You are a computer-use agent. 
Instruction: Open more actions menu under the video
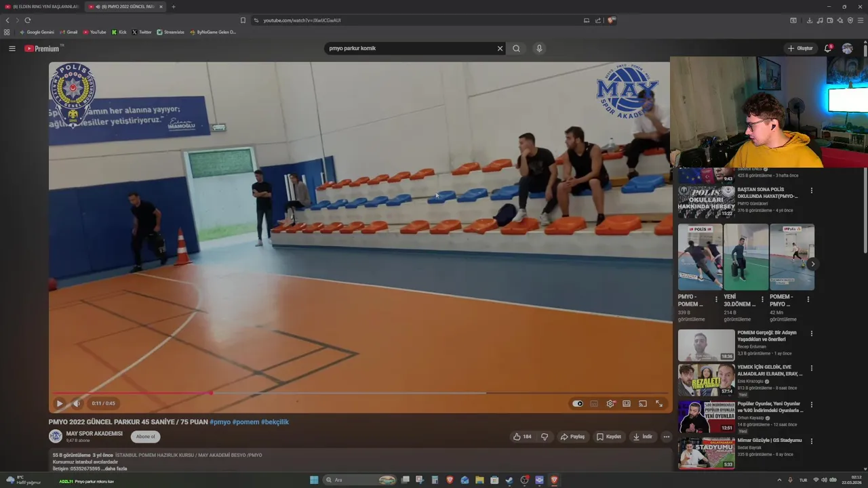[667, 436]
